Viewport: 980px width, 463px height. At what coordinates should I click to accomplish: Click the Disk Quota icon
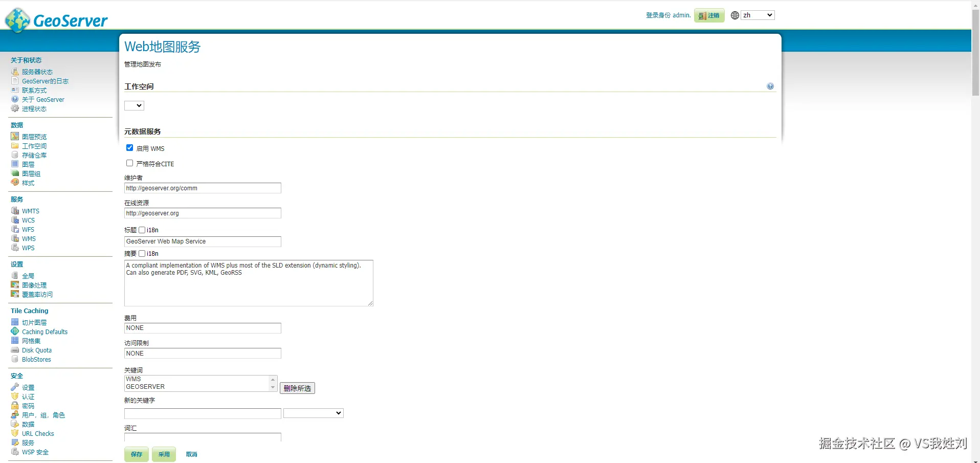(15, 350)
